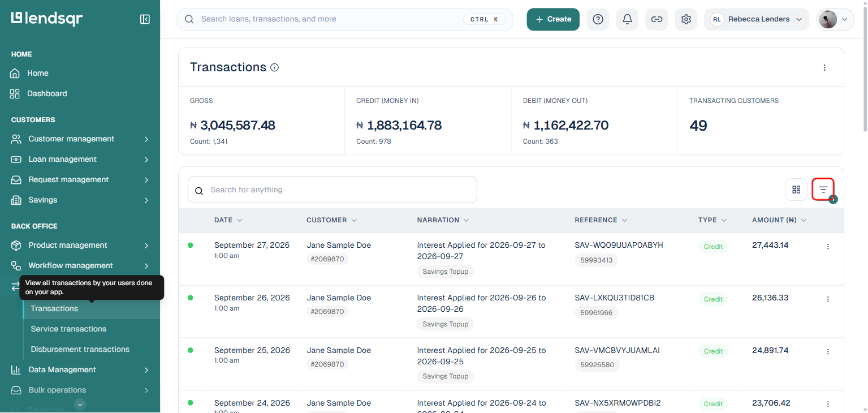Open notifications bell icon
Screen dimensions: 868x413
627,19
